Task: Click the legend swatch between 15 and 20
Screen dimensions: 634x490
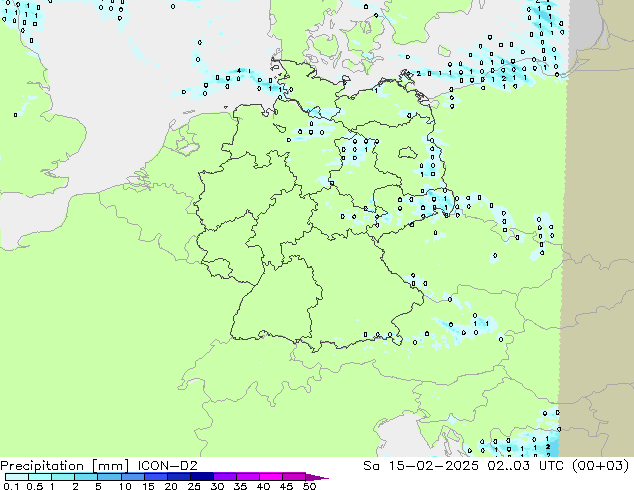Action: [x=156, y=477]
